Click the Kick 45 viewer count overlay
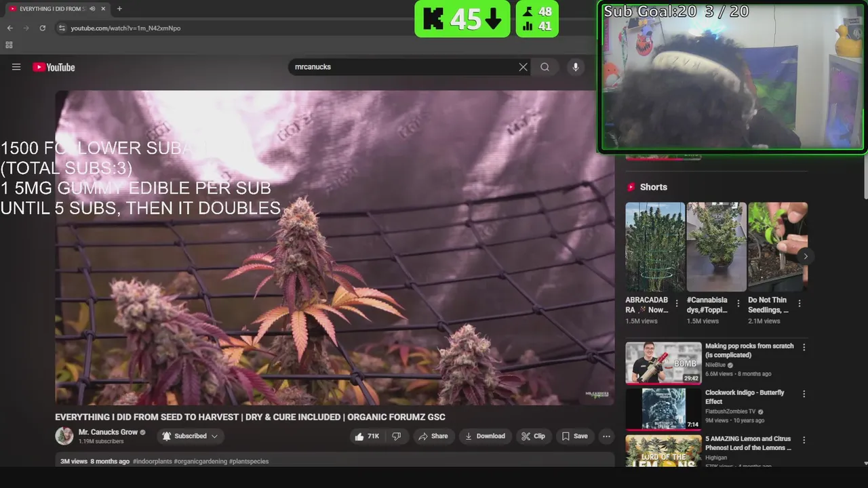868x488 pixels. coord(462,19)
